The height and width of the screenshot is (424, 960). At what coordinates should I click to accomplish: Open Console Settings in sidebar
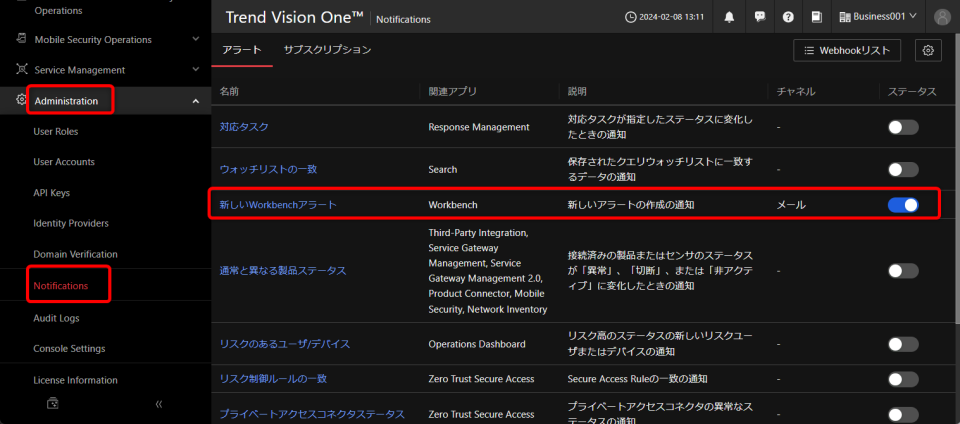point(69,349)
